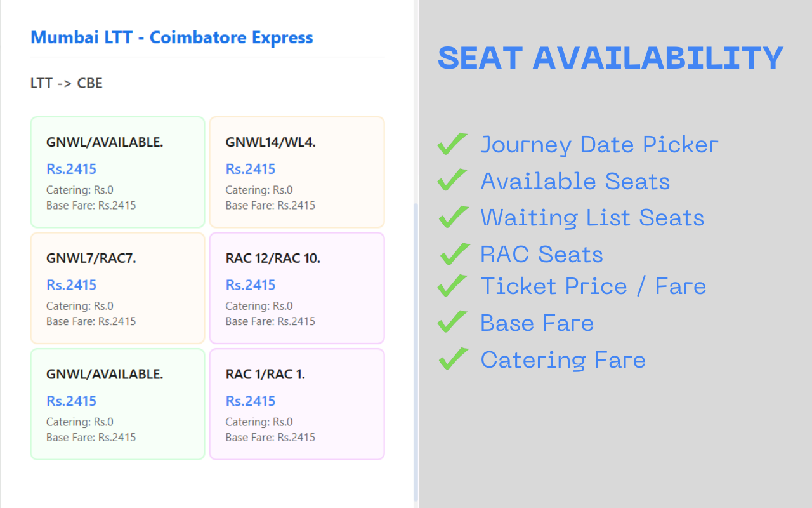Click the Rs.2415 price in GNWL7/RAC7 card
Screen dimensions: 812x508
coord(71,284)
